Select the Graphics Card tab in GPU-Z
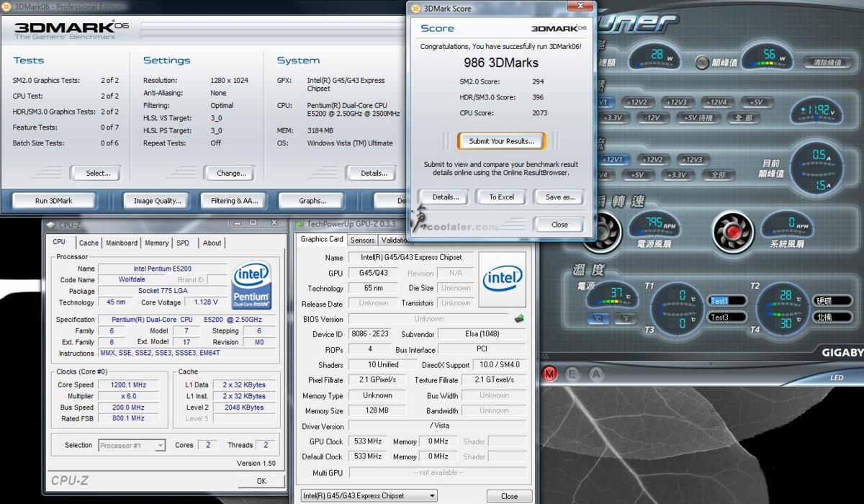The width and height of the screenshot is (864, 504). (x=322, y=239)
